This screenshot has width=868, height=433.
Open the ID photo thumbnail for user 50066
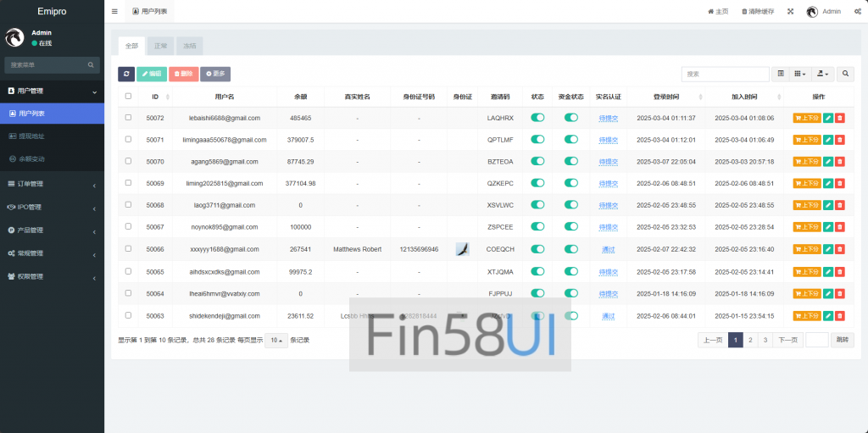(462, 249)
